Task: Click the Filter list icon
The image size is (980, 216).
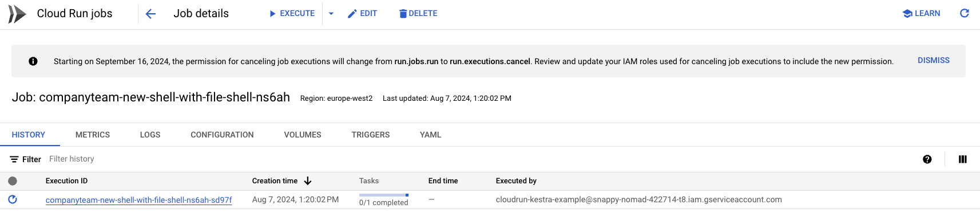Action: (x=14, y=159)
